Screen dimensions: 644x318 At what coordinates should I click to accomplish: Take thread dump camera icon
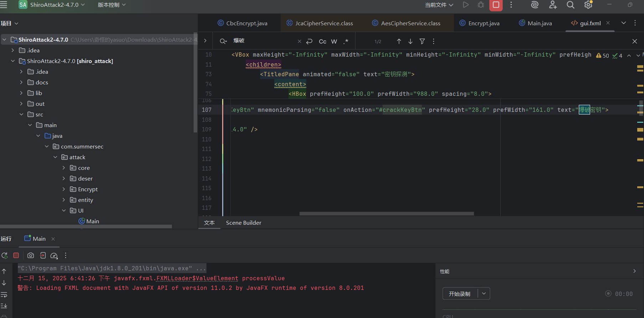[x=31, y=255]
